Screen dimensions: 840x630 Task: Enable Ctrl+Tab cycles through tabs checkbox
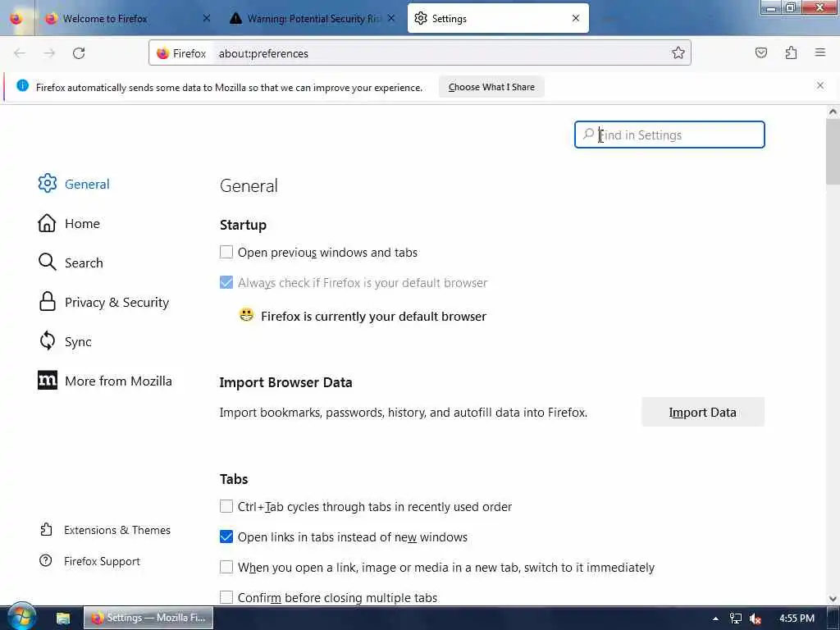226,506
